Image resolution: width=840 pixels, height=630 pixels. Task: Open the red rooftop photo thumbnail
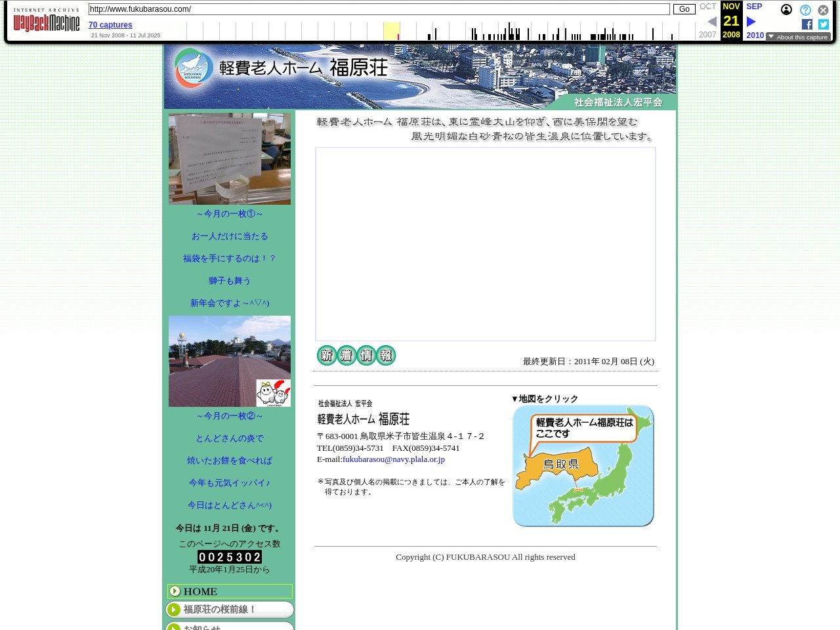(x=230, y=361)
